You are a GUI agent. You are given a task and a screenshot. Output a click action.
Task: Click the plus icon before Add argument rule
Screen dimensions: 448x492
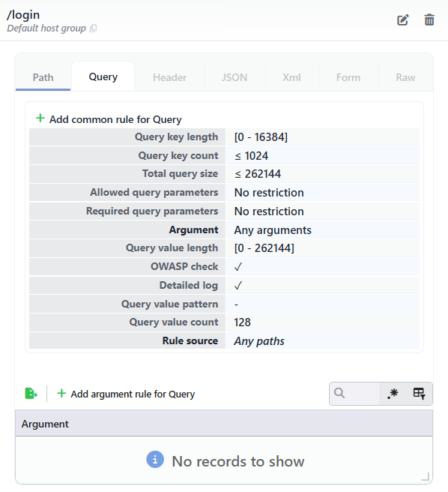[61, 393]
